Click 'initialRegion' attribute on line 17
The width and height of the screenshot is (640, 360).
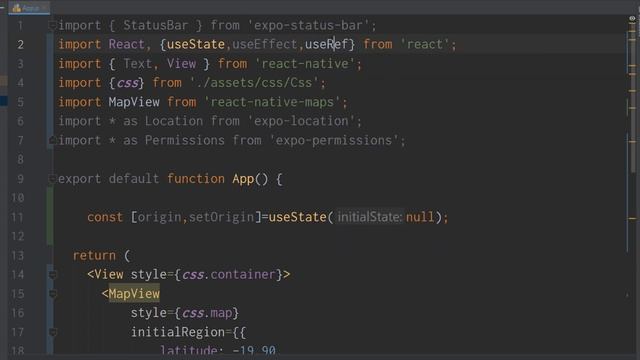(x=178, y=332)
